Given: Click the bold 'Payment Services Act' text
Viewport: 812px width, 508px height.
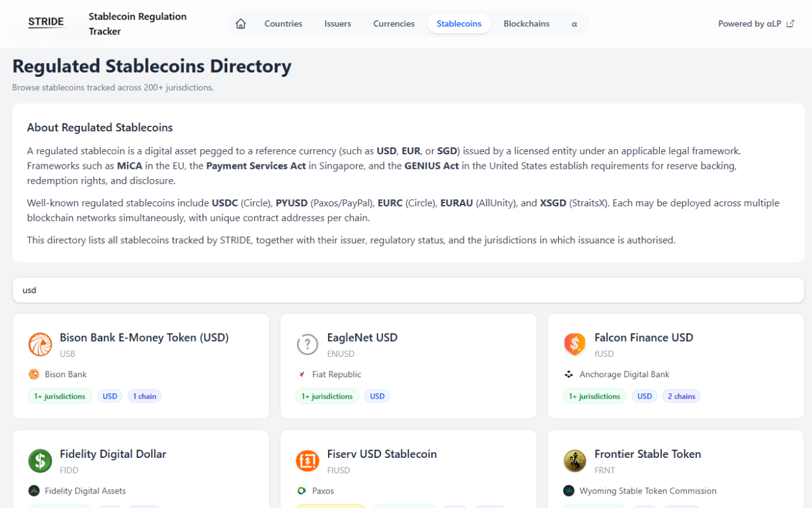Looking at the screenshot, I should 256,166.
